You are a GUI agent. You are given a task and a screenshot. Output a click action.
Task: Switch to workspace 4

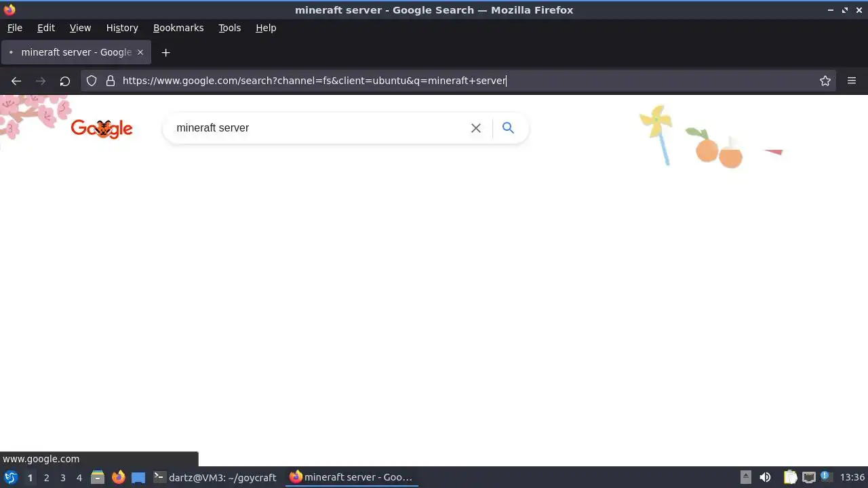pos(79,477)
